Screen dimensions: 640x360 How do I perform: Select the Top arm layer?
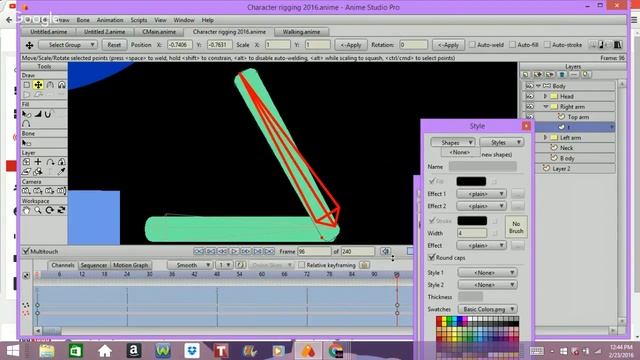point(578,117)
